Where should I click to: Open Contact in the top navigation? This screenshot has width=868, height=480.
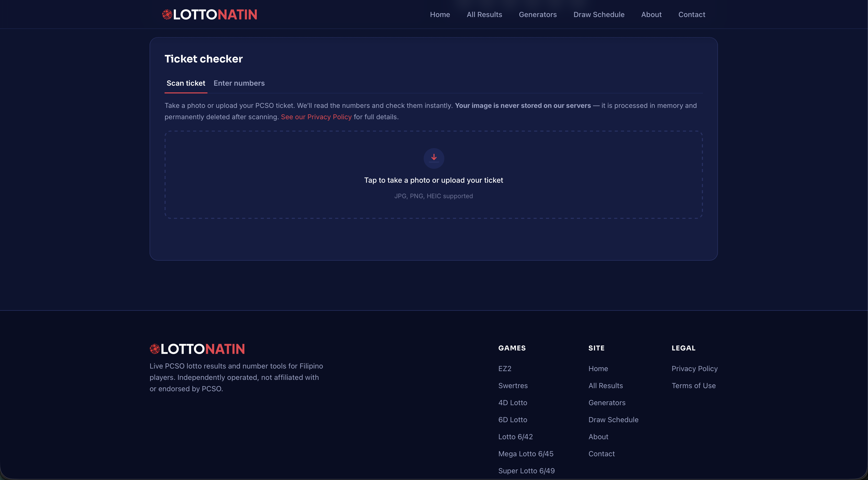(x=692, y=14)
